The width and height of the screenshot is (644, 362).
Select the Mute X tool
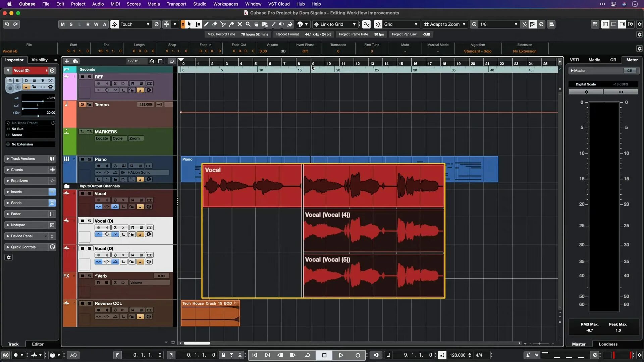[x=240, y=24]
